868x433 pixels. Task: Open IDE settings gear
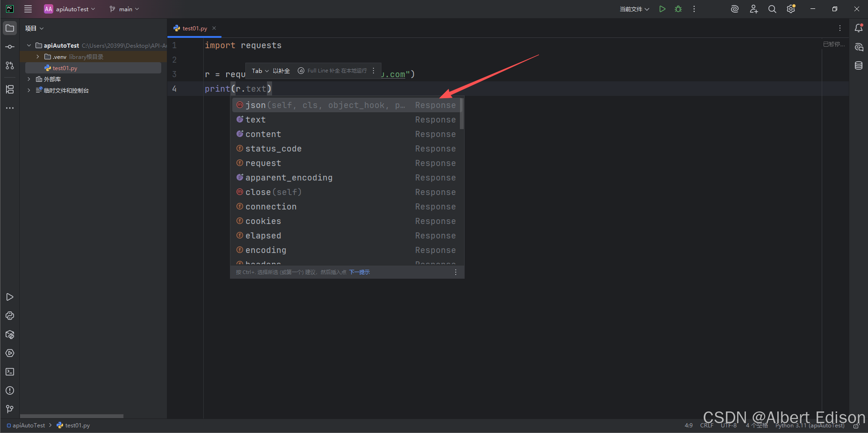pyautogui.click(x=791, y=9)
